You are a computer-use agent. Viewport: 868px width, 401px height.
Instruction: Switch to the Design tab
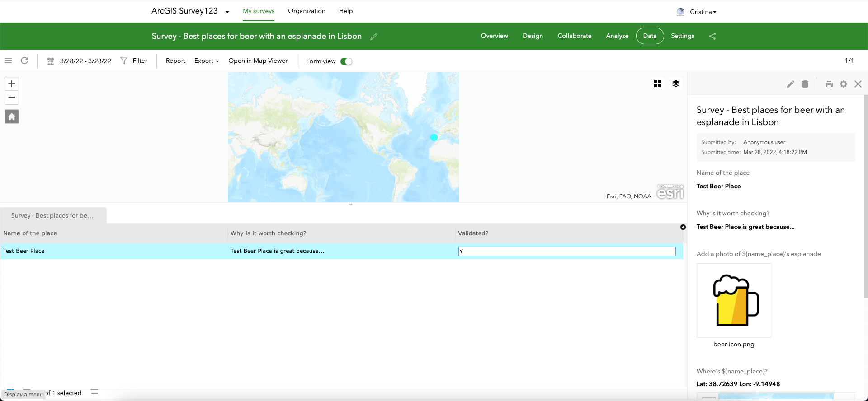[533, 36]
